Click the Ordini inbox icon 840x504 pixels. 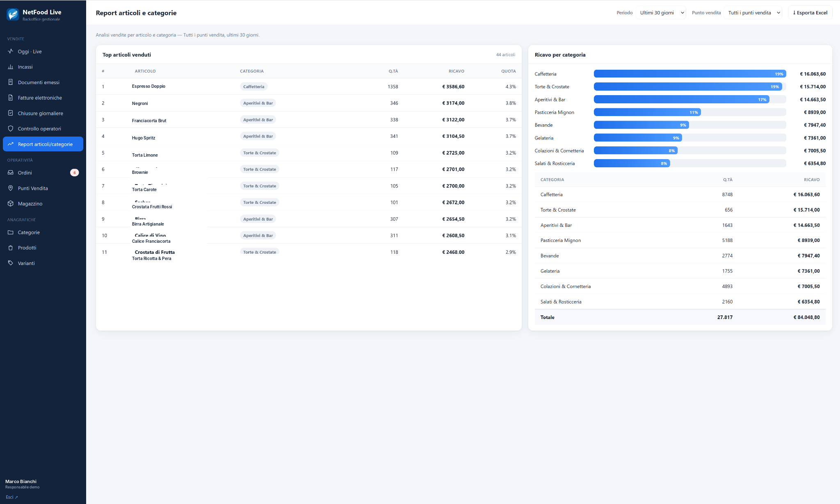(11, 173)
